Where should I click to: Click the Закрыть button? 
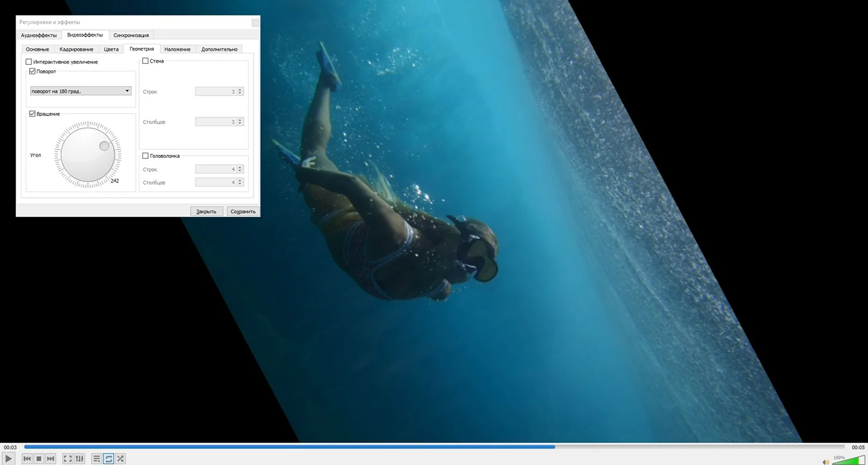(x=206, y=212)
